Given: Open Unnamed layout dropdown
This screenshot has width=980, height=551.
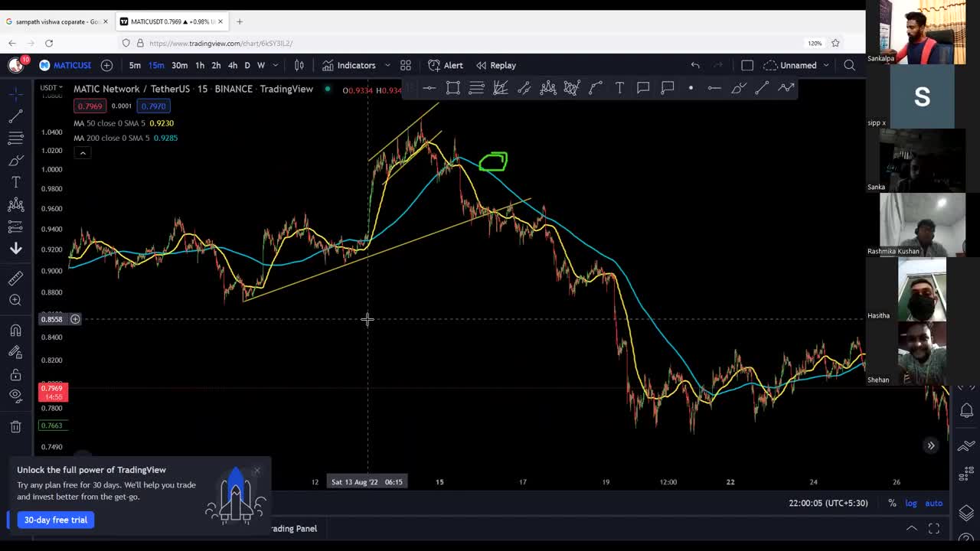Looking at the screenshot, I should pyautogui.click(x=798, y=65).
